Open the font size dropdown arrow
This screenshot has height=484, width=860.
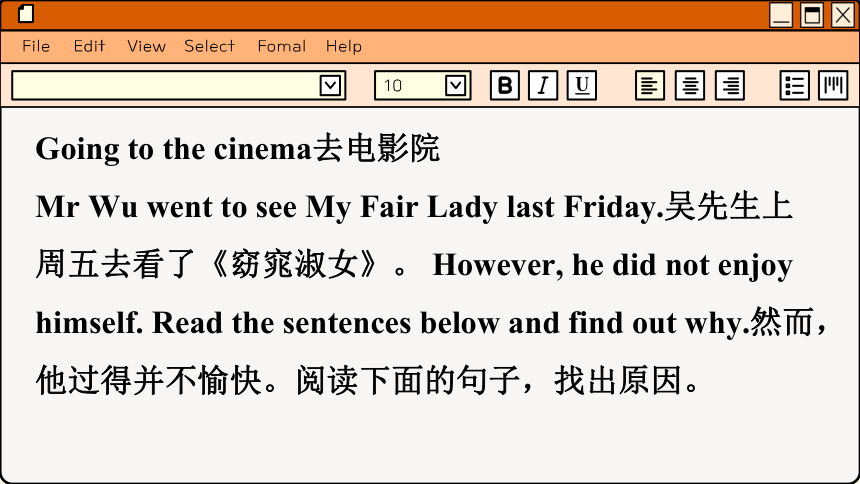click(x=455, y=85)
